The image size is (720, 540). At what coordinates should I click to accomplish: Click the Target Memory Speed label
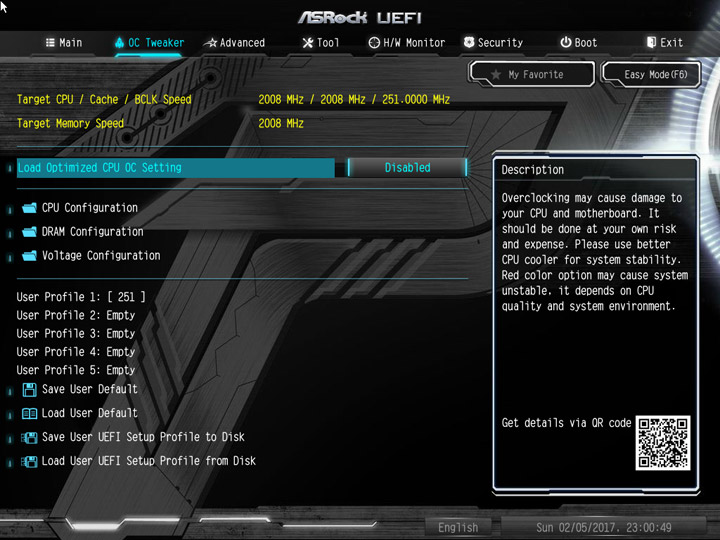[70, 124]
